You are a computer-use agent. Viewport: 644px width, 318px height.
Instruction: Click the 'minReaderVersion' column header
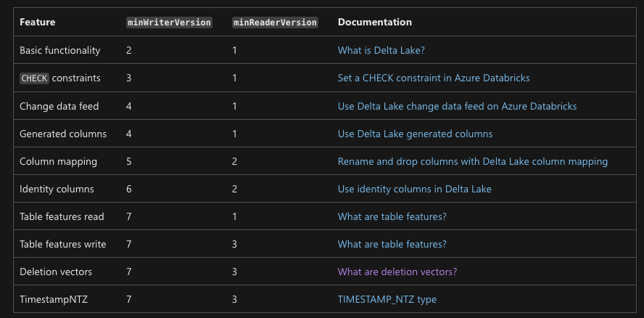(275, 23)
